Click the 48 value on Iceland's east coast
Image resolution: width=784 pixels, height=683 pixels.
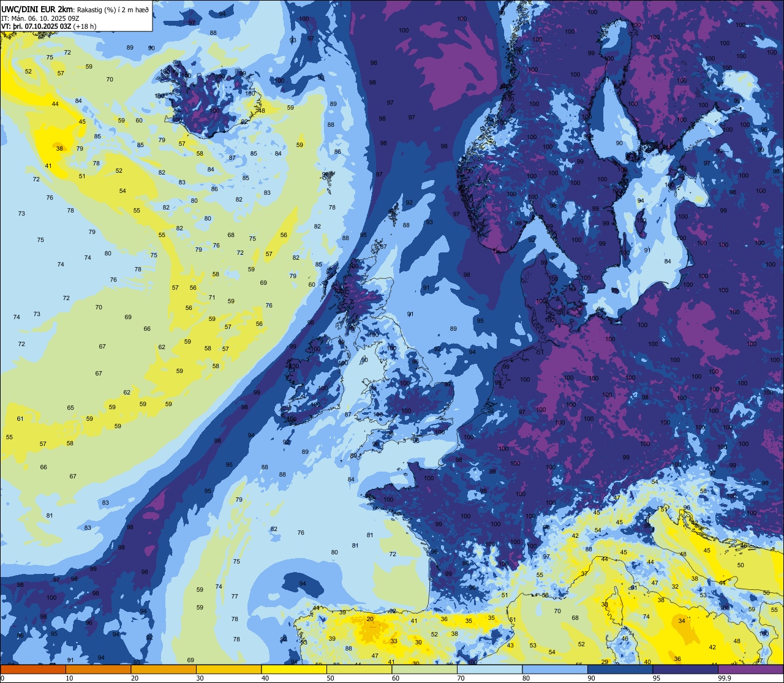point(261,110)
